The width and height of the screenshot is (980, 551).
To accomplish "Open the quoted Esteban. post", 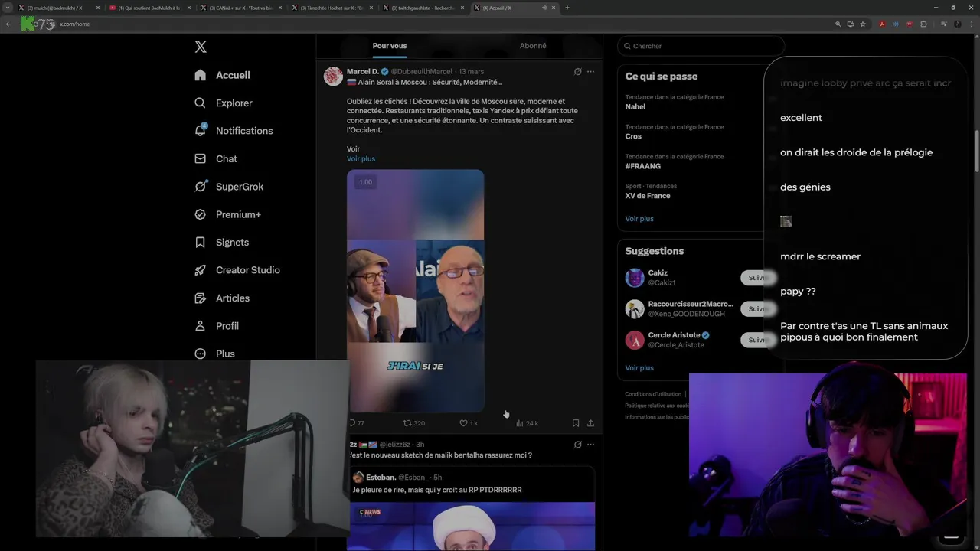I will [x=471, y=509].
